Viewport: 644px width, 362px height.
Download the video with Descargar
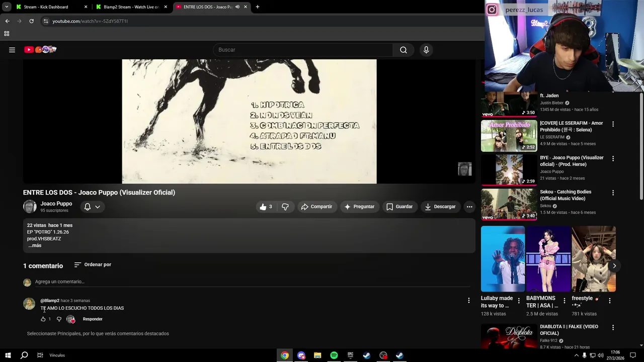point(440,207)
